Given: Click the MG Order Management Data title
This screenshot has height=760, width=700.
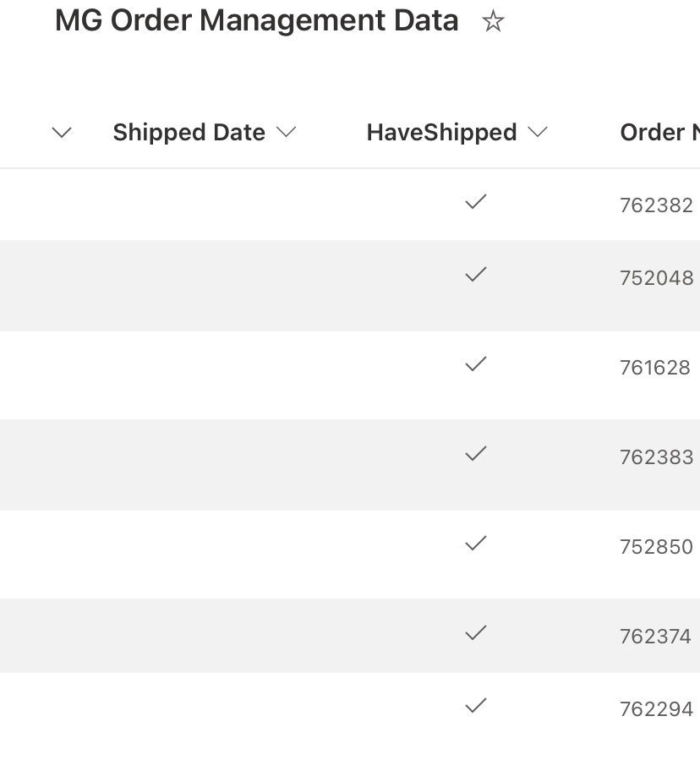Looking at the screenshot, I should coord(256,20).
